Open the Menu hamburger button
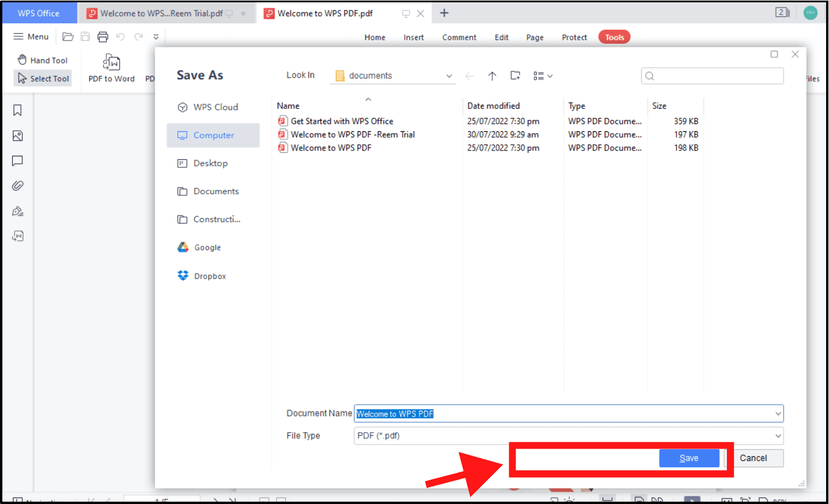 pos(32,37)
